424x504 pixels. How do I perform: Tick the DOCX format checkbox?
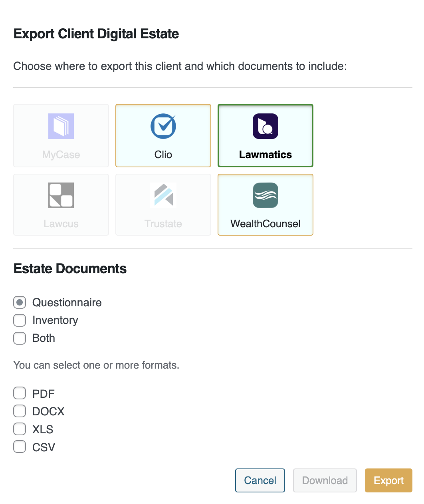point(20,411)
